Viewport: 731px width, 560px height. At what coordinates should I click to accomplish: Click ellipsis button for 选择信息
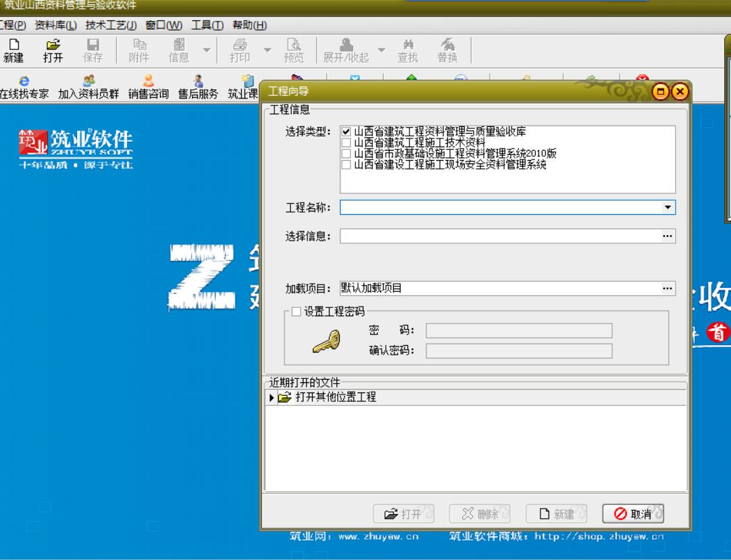tap(667, 236)
